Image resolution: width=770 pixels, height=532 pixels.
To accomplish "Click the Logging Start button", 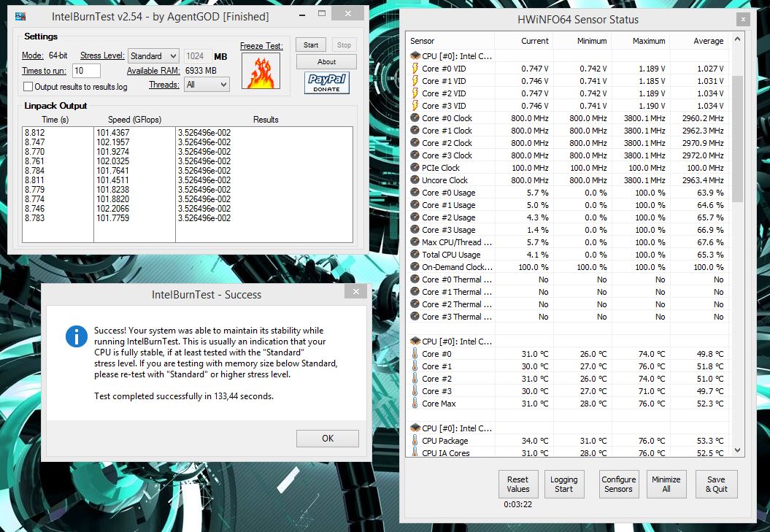I will coord(563,484).
